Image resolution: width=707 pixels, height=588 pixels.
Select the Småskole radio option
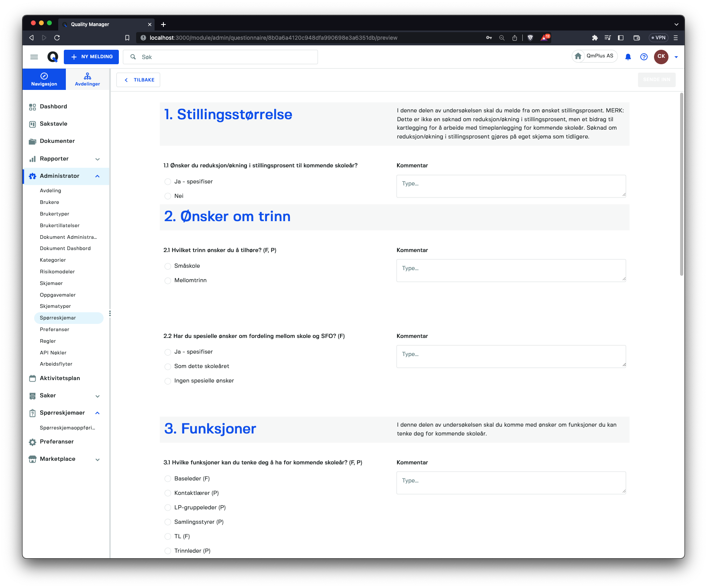coord(168,266)
